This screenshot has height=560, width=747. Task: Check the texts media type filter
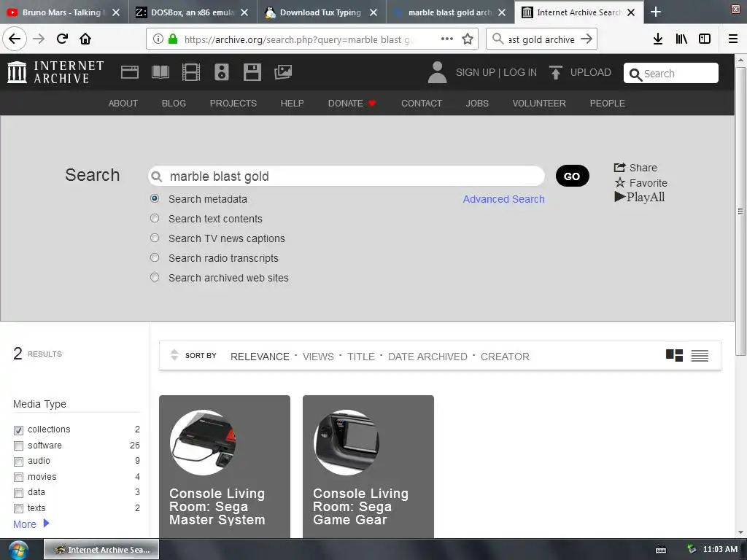[x=18, y=508]
